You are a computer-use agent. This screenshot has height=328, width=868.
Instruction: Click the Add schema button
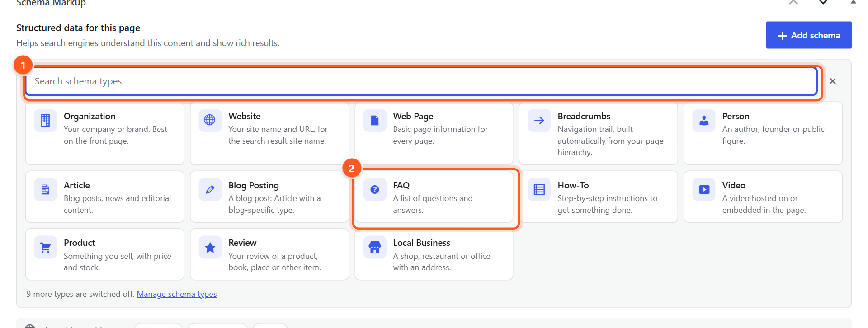(809, 35)
